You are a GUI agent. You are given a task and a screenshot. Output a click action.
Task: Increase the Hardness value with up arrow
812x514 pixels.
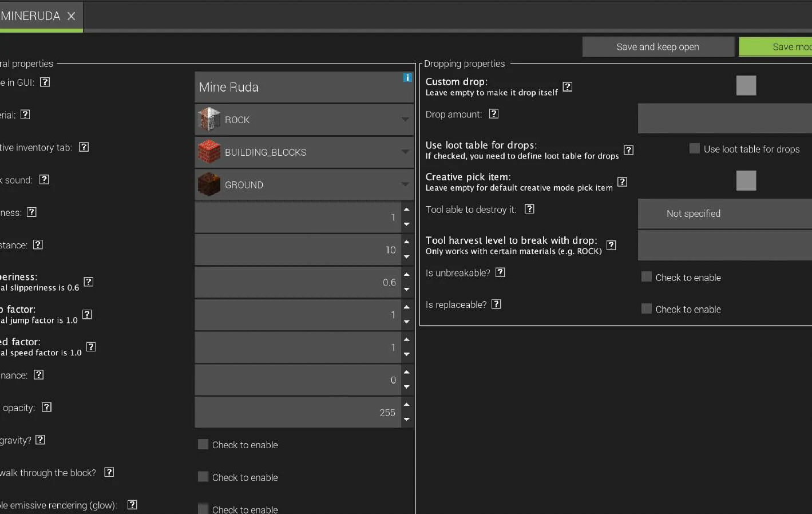[406, 209]
